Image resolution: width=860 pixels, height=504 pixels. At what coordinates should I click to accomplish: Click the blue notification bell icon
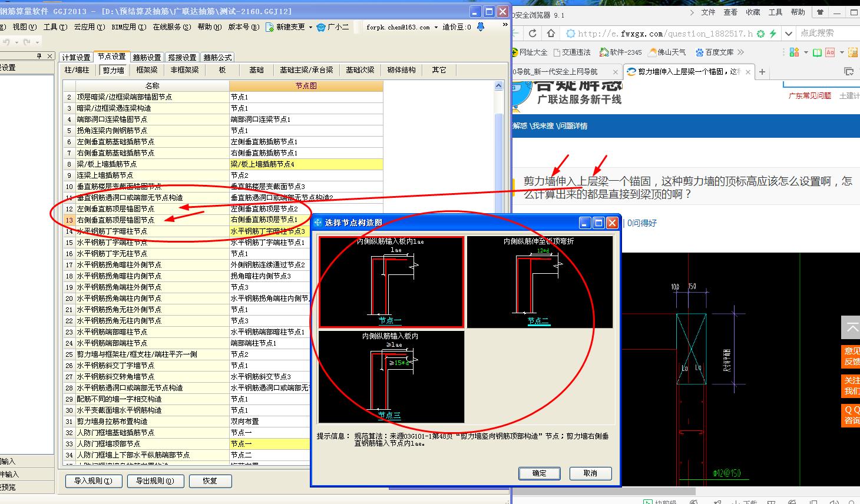point(481,26)
